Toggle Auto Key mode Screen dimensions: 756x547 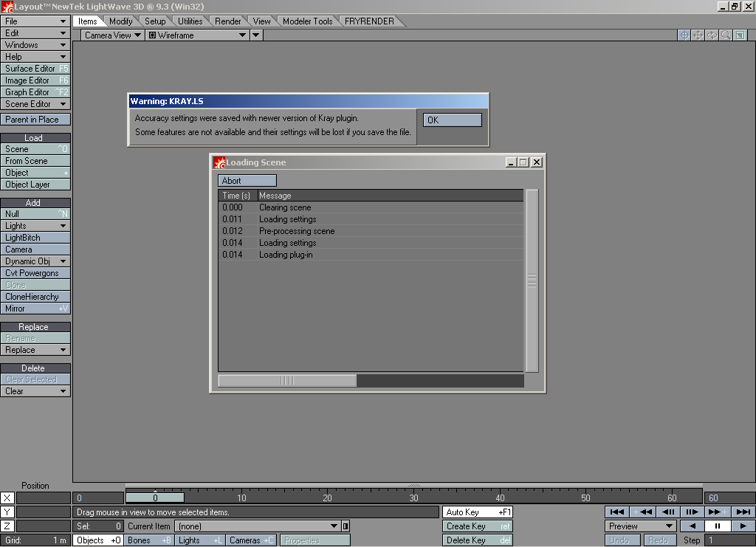pyautogui.click(x=478, y=512)
